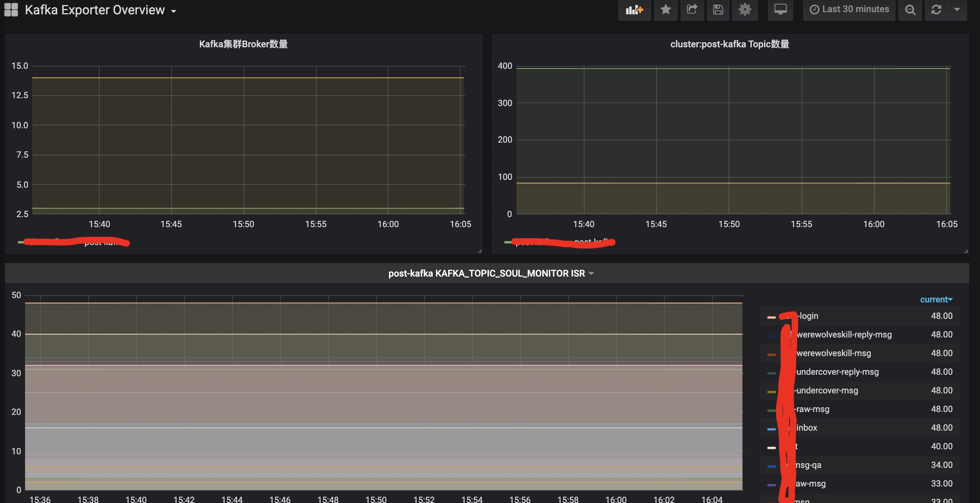The image size is (980, 503).
Task: Open the Last 30 minutes time picker
Action: coord(850,10)
